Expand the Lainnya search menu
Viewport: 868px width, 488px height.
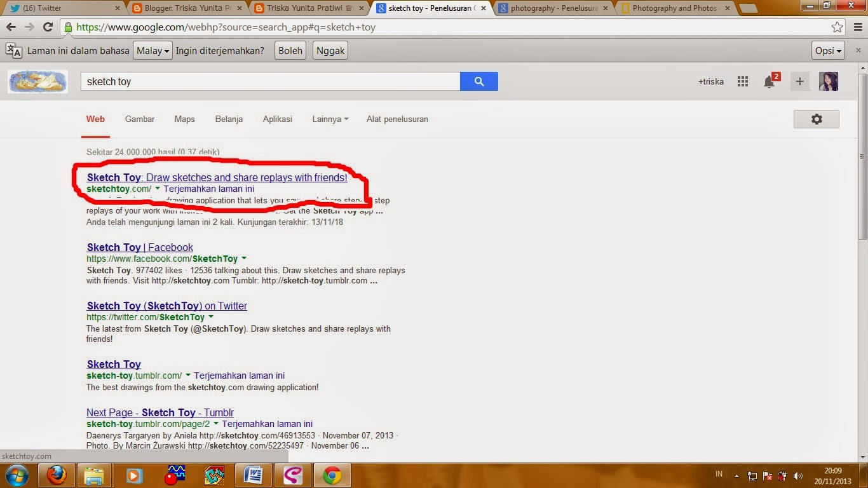click(330, 119)
